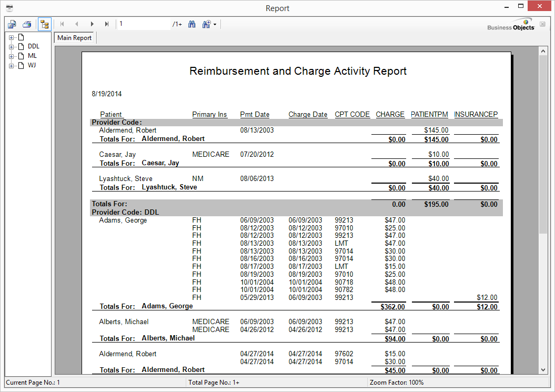Click the Total Page No. status entry
This screenshot has height=392, width=555.
coord(214,383)
